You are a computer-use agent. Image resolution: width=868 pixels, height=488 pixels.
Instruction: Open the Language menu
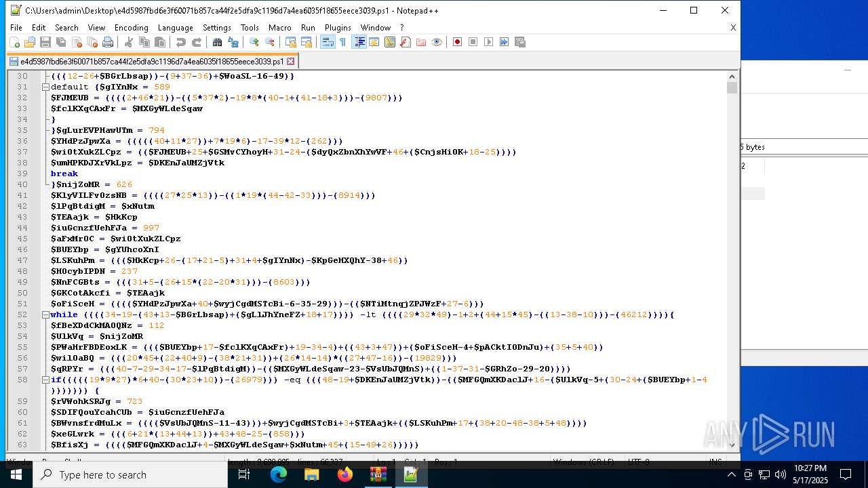click(x=176, y=28)
